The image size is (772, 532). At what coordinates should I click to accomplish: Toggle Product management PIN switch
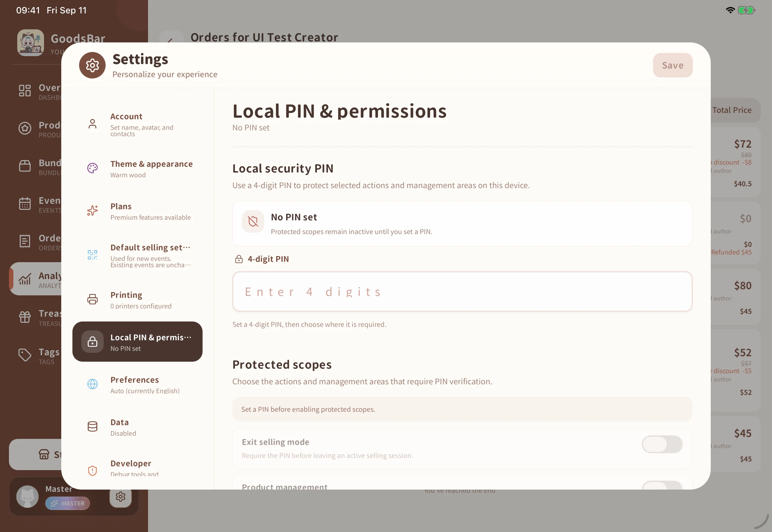coord(662,485)
